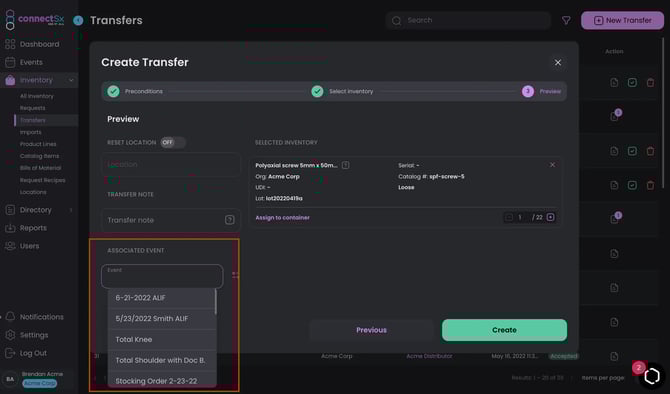Viewport: 670px width, 394px height.
Task: Click the Create button
Action: coord(504,330)
